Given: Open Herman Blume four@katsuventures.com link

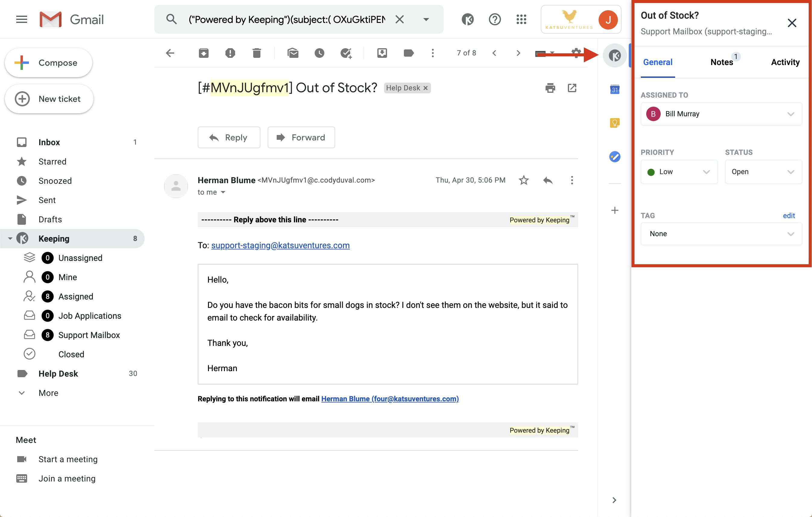Looking at the screenshot, I should pyautogui.click(x=390, y=399).
